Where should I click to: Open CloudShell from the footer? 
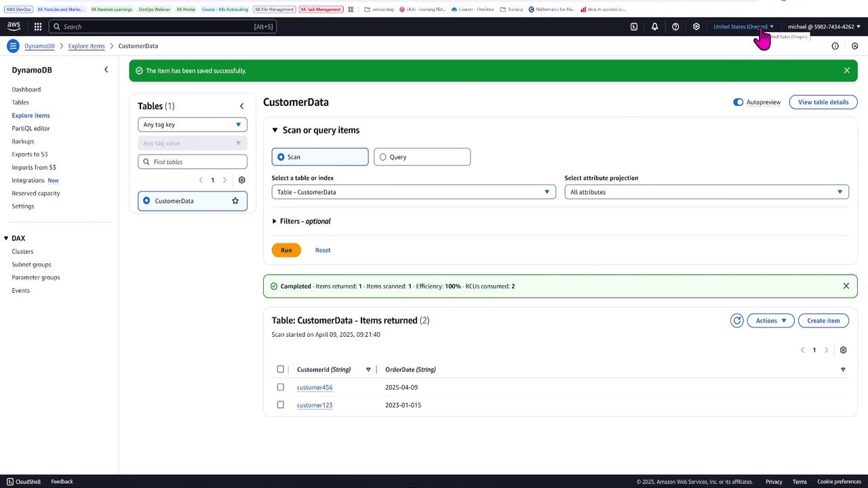point(24,481)
